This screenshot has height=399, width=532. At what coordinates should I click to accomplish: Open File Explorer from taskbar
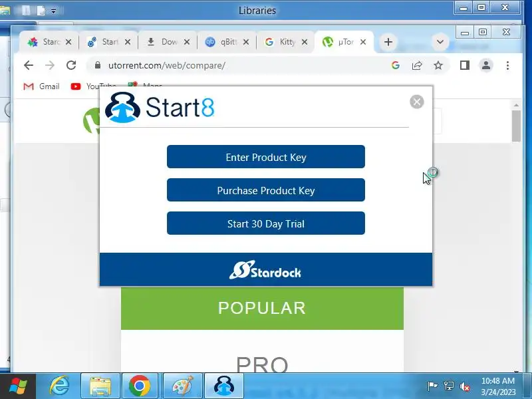(x=100, y=386)
